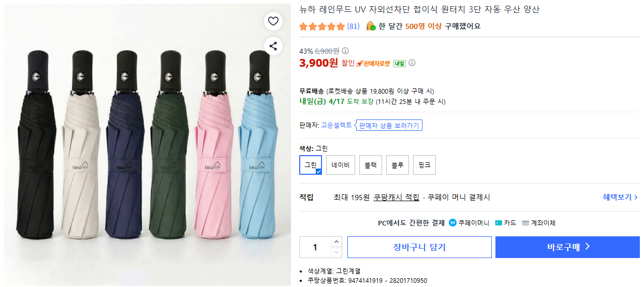Add item with 장바구니 담기 button
This screenshot has width=644, height=287.
pyautogui.click(x=419, y=247)
